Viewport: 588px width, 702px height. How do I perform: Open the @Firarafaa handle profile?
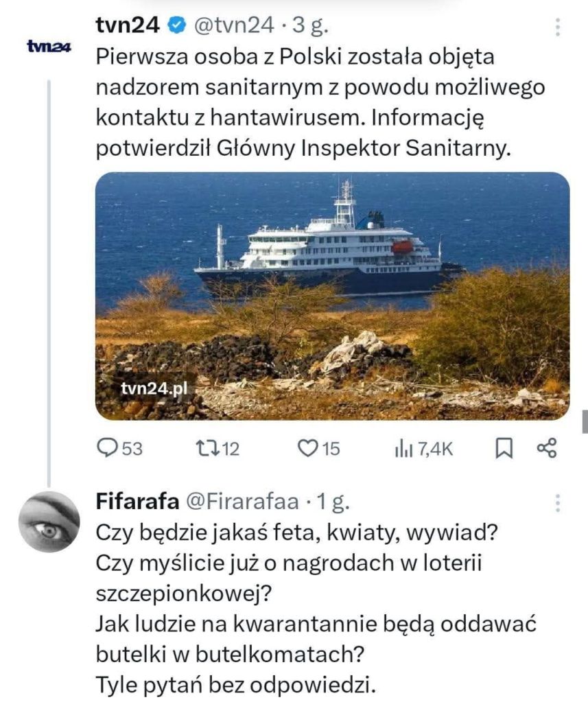point(242,502)
